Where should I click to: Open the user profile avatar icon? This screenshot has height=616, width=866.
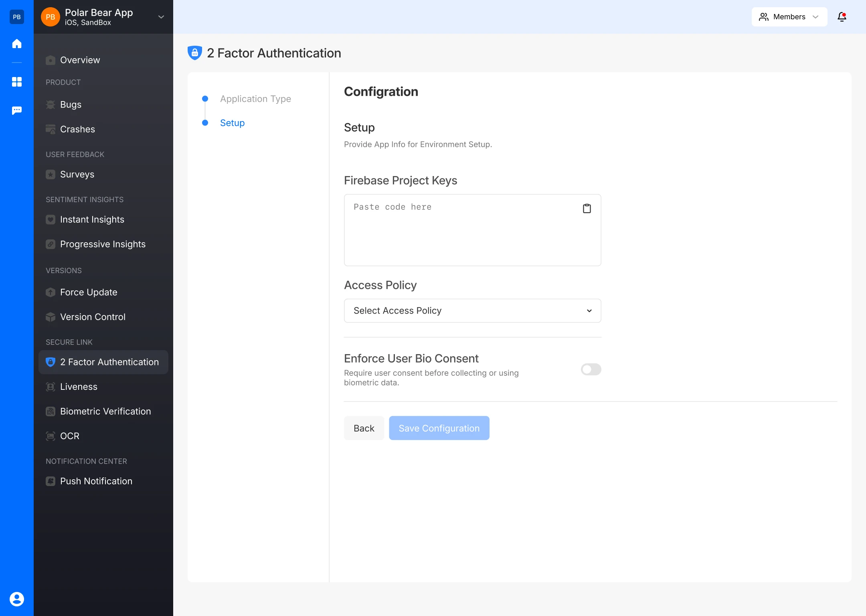(x=16, y=599)
